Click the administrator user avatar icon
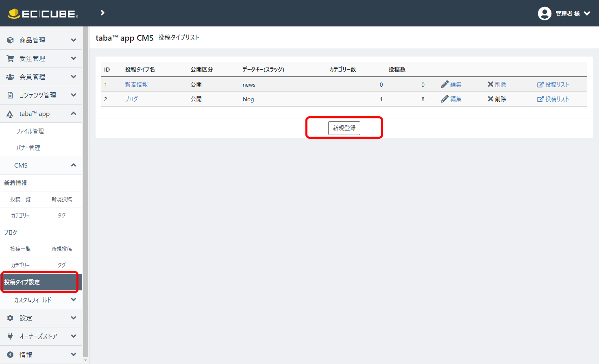Screen dimensions: 599x364 [x=544, y=13]
